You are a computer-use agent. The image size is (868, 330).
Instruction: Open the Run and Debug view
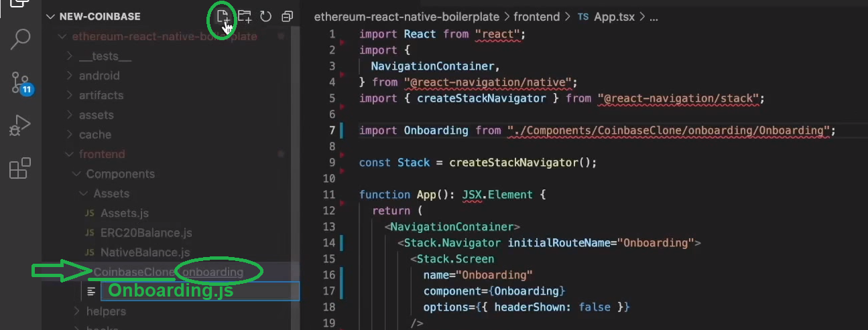pyautogui.click(x=20, y=125)
